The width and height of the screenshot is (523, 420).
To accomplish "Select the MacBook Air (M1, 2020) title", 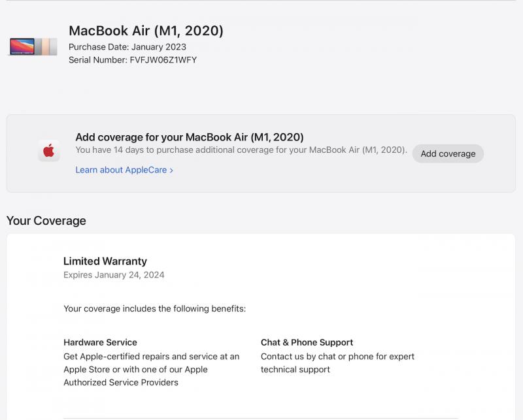I will coord(146,31).
